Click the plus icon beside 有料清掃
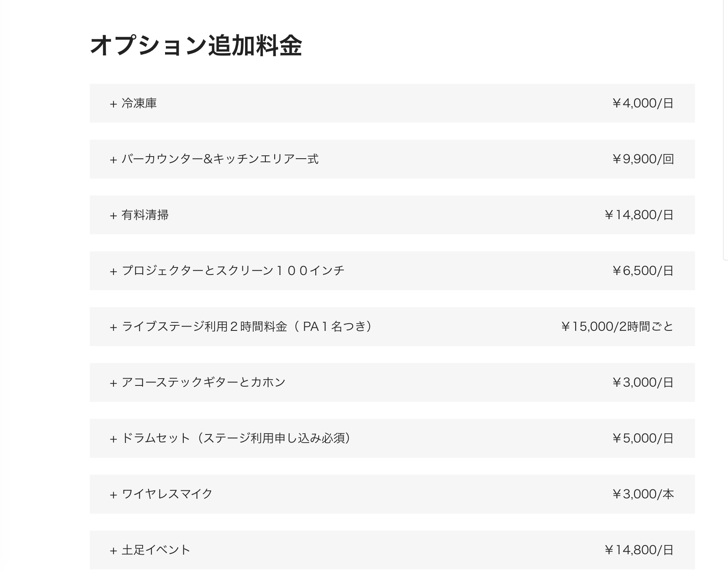Viewport: 728px width, 572px height. [x=113, y=216]
